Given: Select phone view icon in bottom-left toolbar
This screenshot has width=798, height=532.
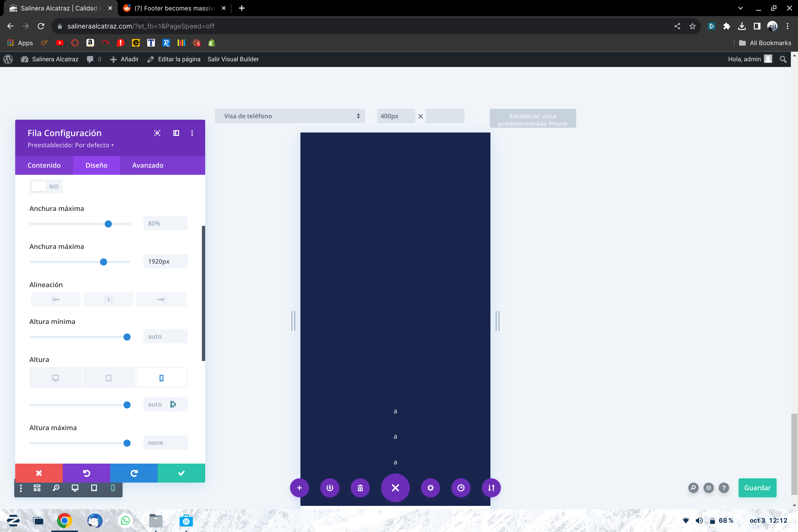Looking at the screenshot, I should click(113, 488).
